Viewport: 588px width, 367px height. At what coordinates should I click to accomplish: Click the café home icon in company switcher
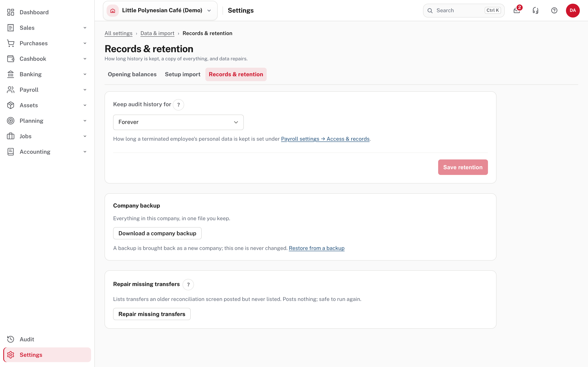point(113,10)
